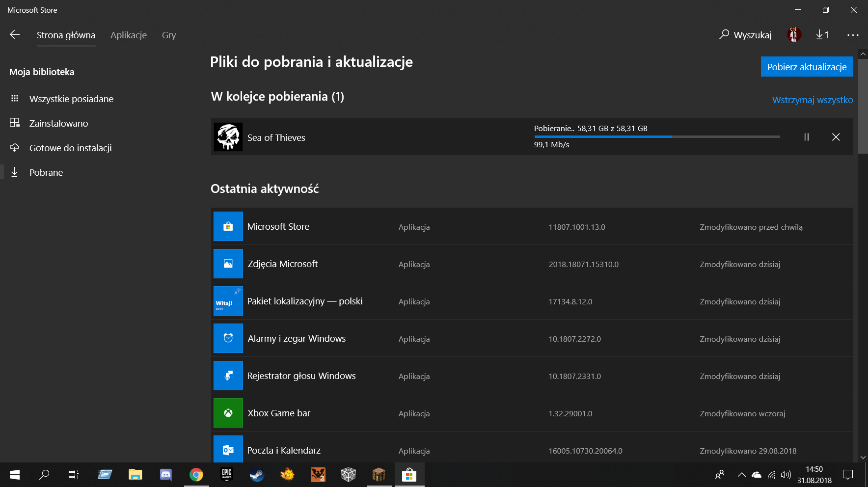Click the Zdjęcia Microsoft icon
This screenshot has width=868, height=487.
(228, 264)
